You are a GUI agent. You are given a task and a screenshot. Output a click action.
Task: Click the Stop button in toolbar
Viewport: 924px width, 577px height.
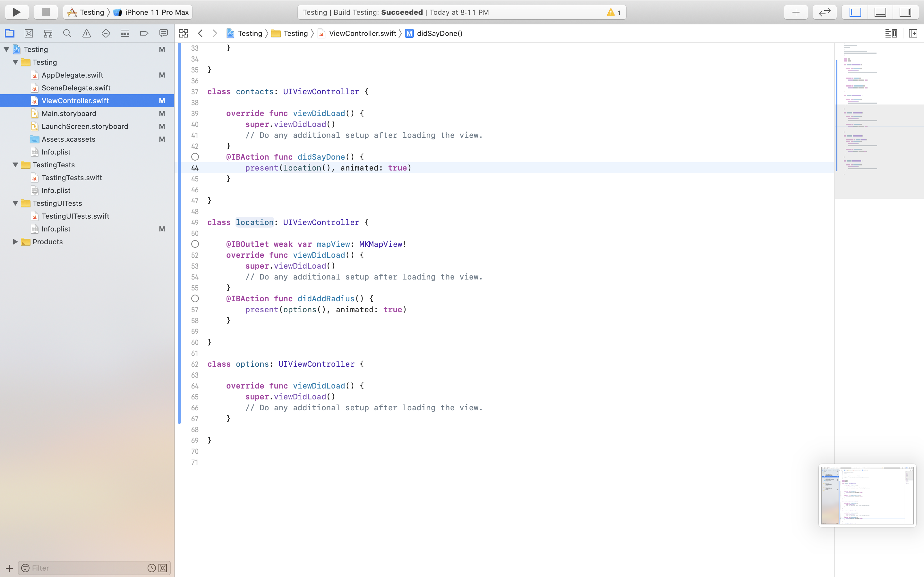[x=46, y=12]
